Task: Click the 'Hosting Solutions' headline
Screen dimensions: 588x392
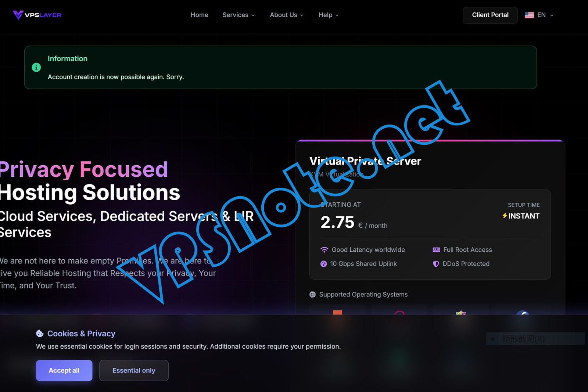Action: [x=90, y=192]
